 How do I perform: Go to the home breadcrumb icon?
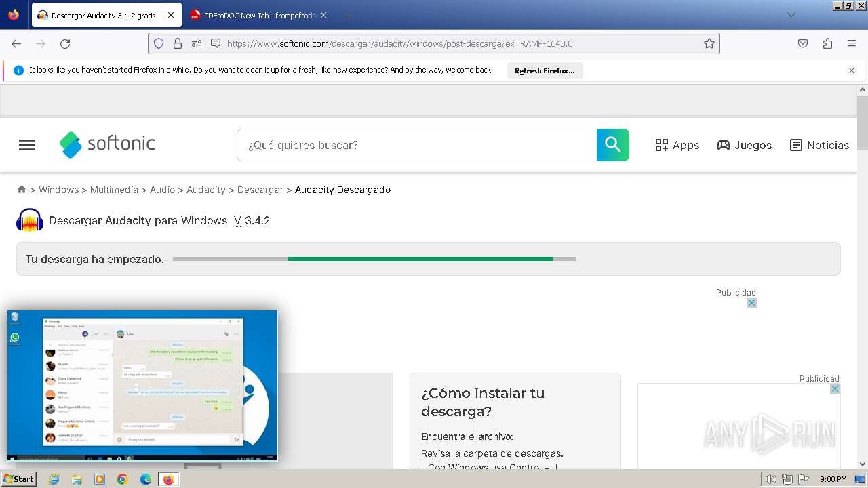(22, 190)
